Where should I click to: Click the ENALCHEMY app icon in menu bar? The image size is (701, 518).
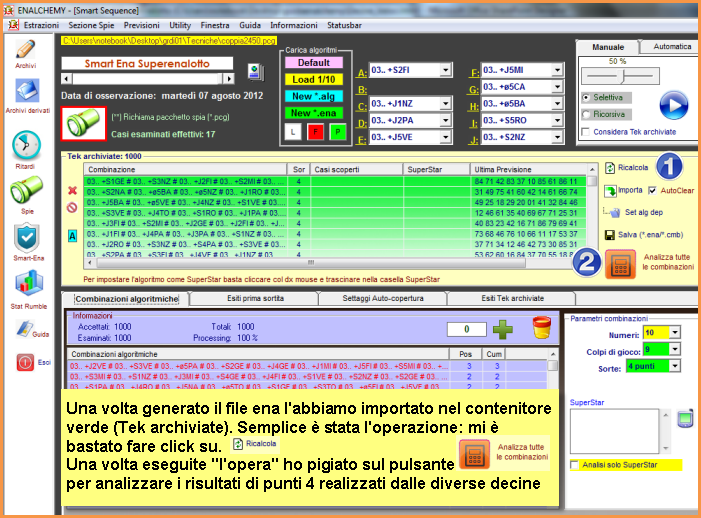(x=13, y=25)
